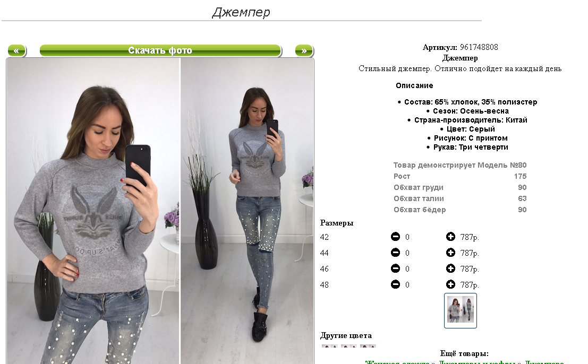Select the small product preview thumbnail
The image size is (588, 364).
click(461, 310)
